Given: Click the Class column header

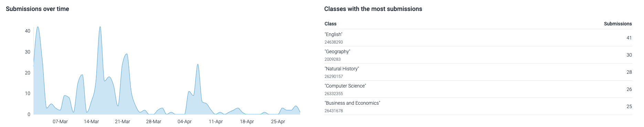Looking at the screenshot, I should pos(330,24).
